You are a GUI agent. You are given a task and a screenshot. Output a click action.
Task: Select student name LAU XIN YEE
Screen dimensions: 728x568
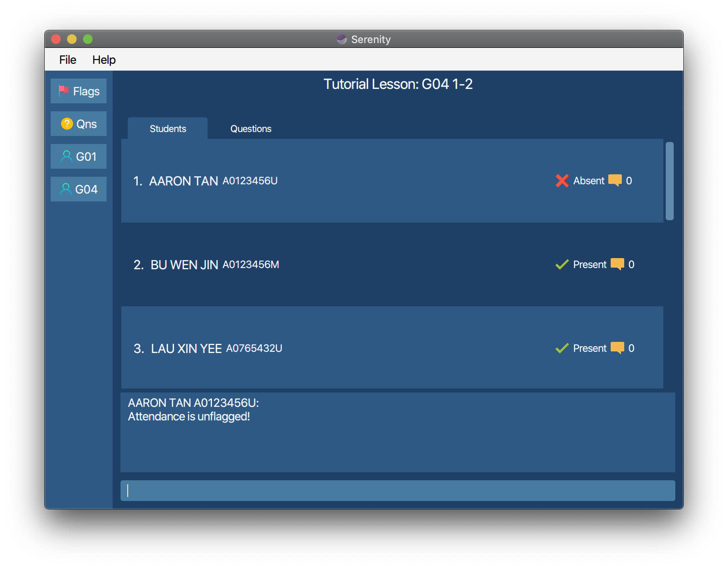[186, 349]
